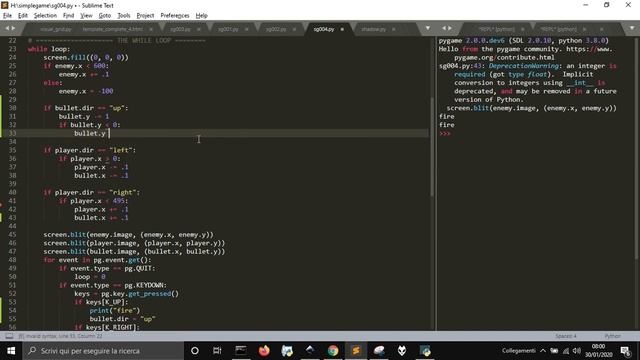Click the editor's vertical scrollbar
This screenshot has height=360, width=640.
pos(431,147)
